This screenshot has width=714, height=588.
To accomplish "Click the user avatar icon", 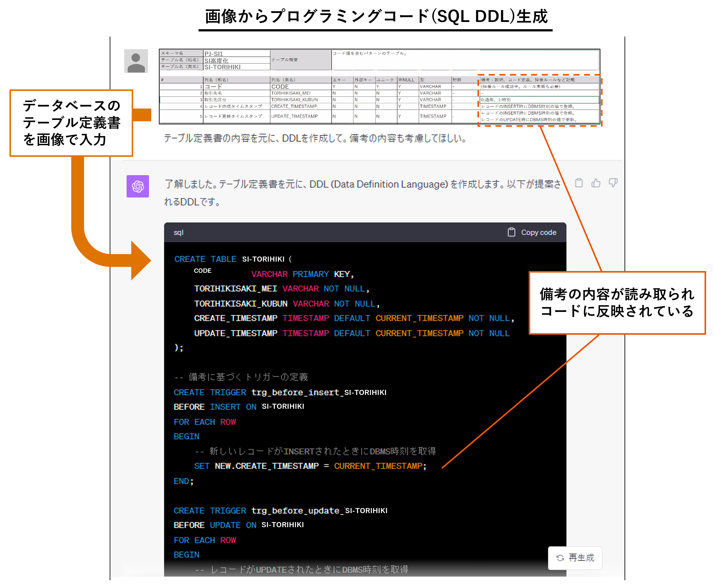I will tap(136, 61).
